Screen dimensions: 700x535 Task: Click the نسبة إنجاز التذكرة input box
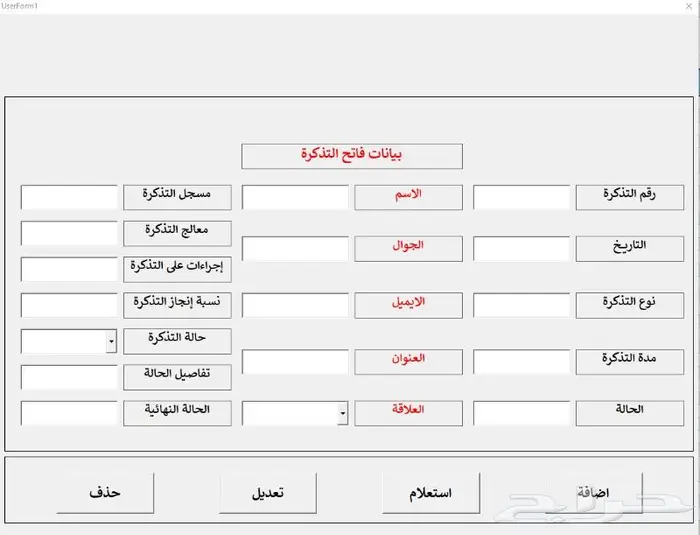point(70,305)
